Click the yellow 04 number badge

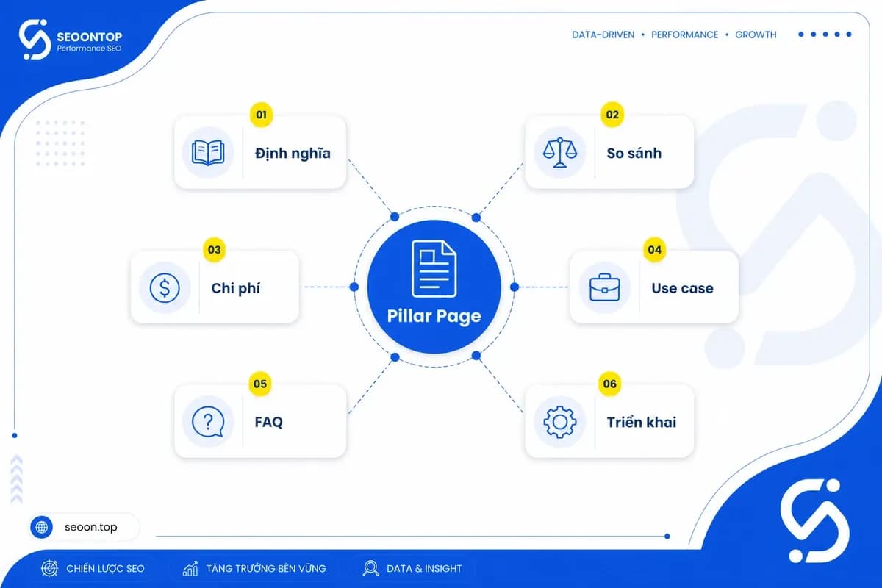tap(654, 249)
